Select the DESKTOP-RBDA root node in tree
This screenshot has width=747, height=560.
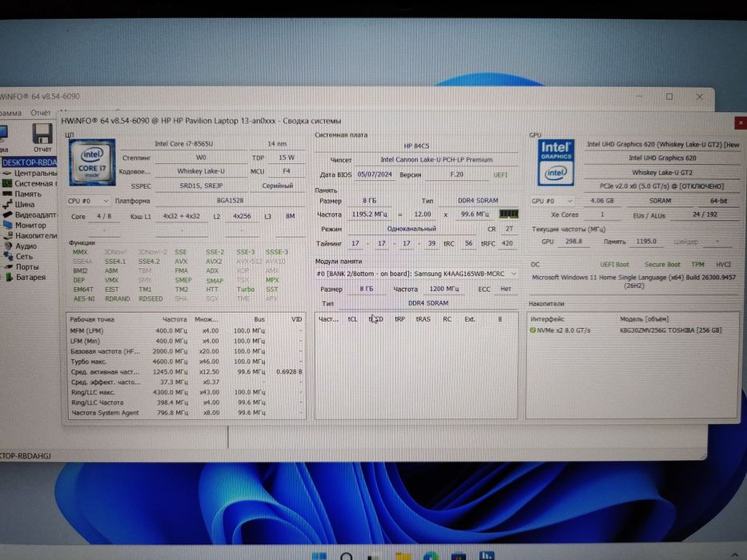(x=29, y=162)
